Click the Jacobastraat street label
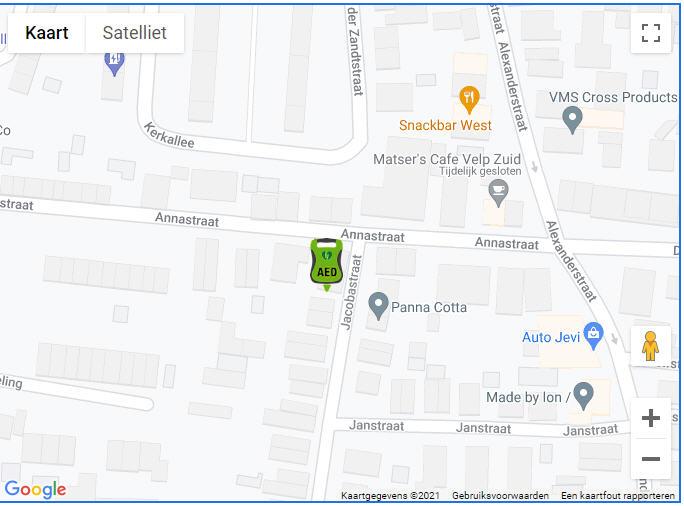The width and height of the screenshot is (684, 506). click(x=351, y=292)
